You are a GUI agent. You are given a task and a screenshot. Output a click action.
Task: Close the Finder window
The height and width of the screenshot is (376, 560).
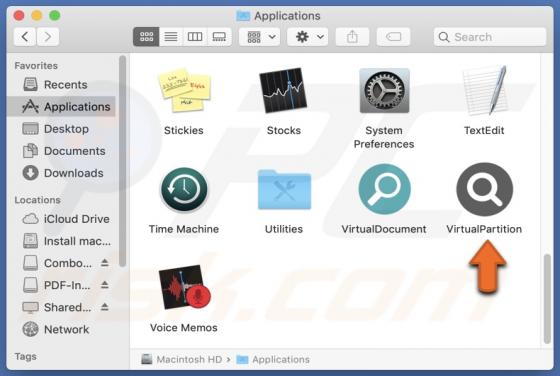click(x=19, y=16)
